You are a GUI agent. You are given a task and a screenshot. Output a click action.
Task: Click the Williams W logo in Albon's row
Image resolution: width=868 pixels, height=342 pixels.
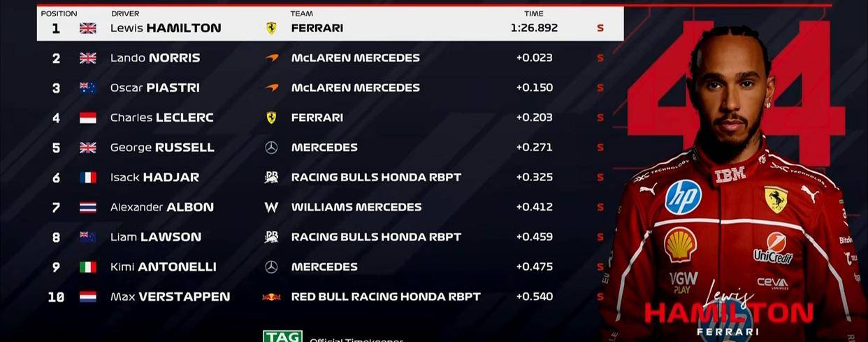(271, 207)
